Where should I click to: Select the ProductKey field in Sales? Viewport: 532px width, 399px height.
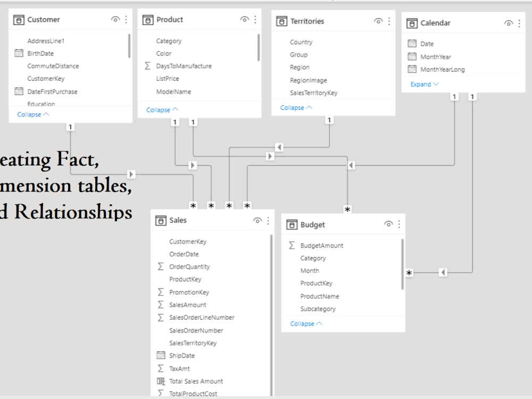coord(185,279)
